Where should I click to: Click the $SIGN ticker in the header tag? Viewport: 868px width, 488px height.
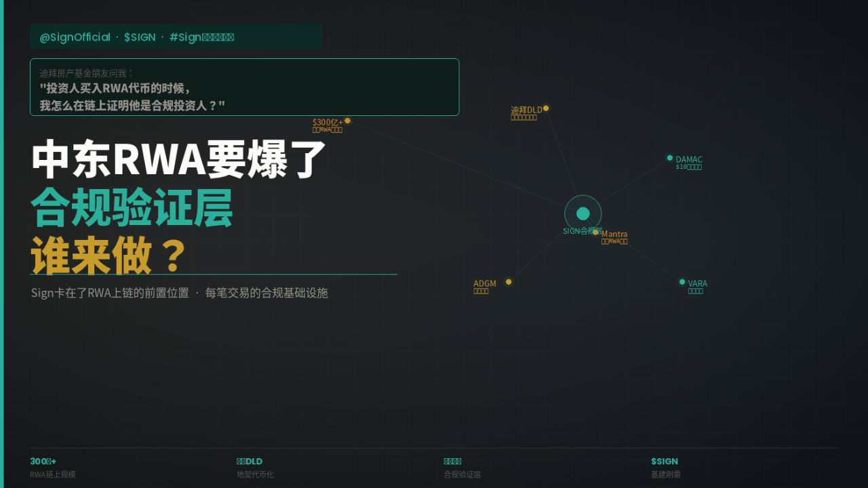(140, 37)
